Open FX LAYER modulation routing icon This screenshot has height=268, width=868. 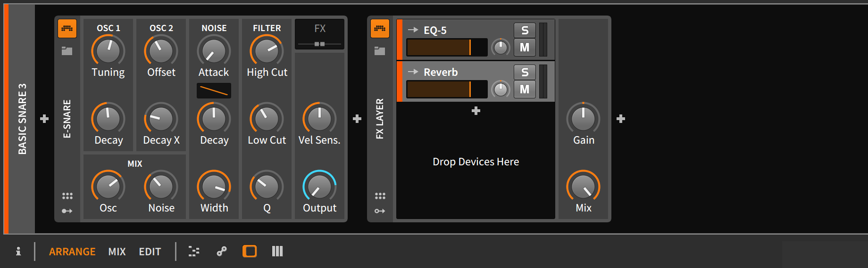(380, 211)
